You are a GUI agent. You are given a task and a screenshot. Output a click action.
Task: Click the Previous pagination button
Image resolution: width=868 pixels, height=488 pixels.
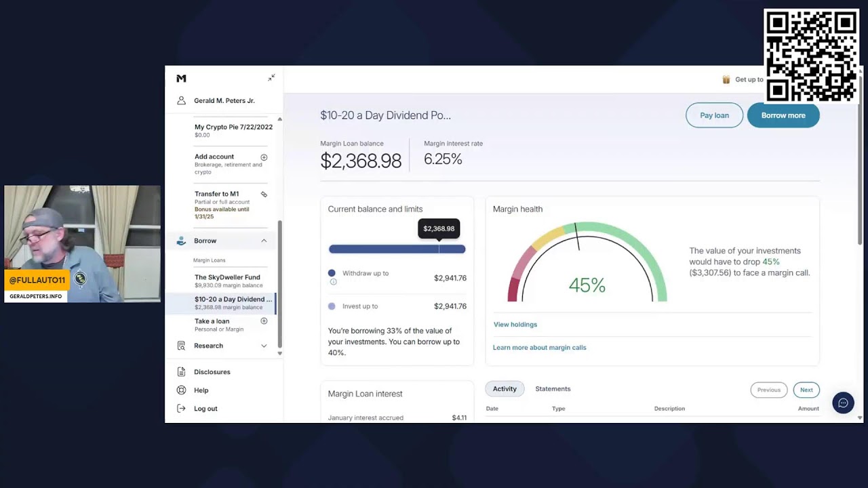point(769,390)
